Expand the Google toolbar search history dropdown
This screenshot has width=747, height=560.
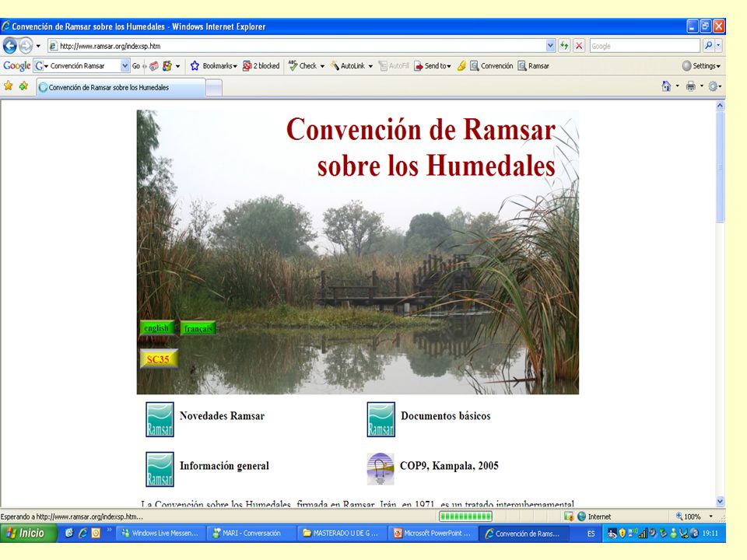pos(124,65)
